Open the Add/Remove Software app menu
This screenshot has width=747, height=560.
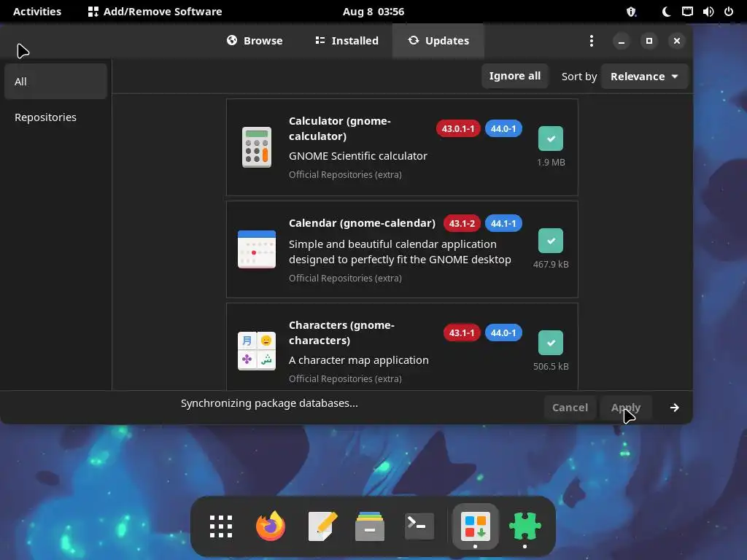tap(155, 12)
